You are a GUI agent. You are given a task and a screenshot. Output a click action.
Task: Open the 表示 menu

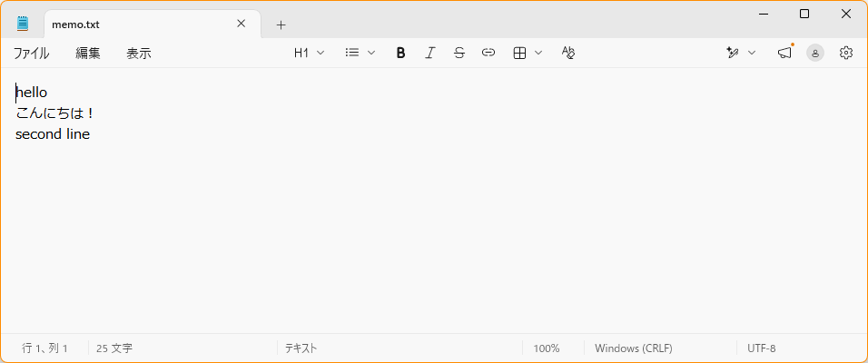point(139,54)
